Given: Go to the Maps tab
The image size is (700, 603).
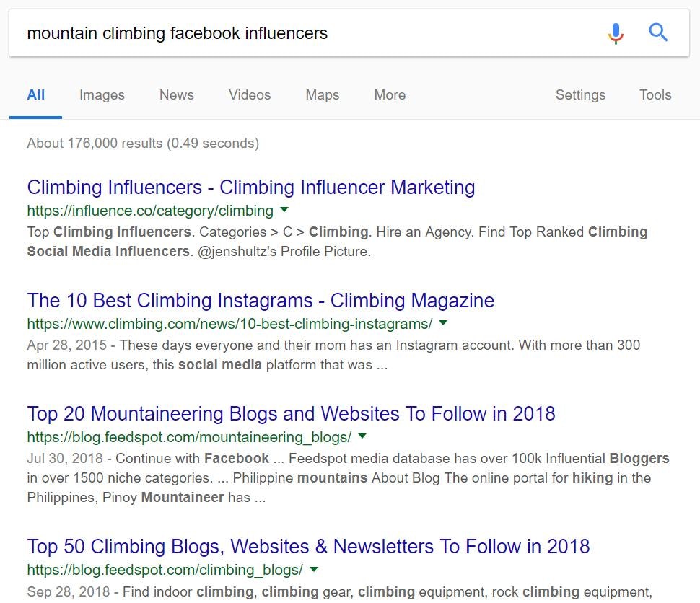Looking at the screenshot, I should 322,95.
